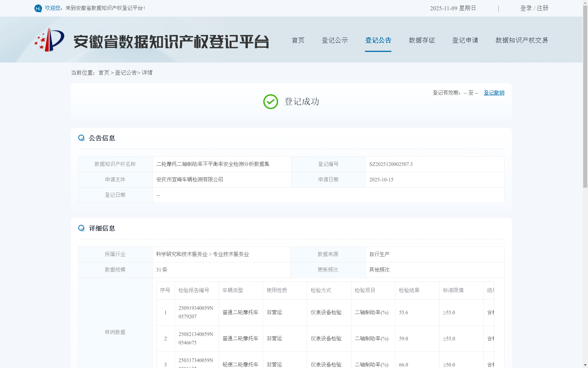Open the 登记公示 navigation tab
Viewport: 588px width, 368px height.
(335, 40)
